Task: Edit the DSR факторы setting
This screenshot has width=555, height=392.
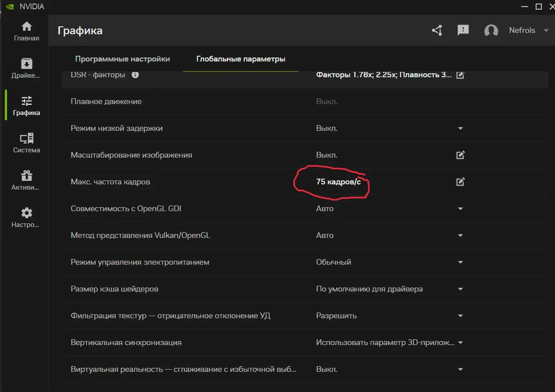Action: click(460, 75)
